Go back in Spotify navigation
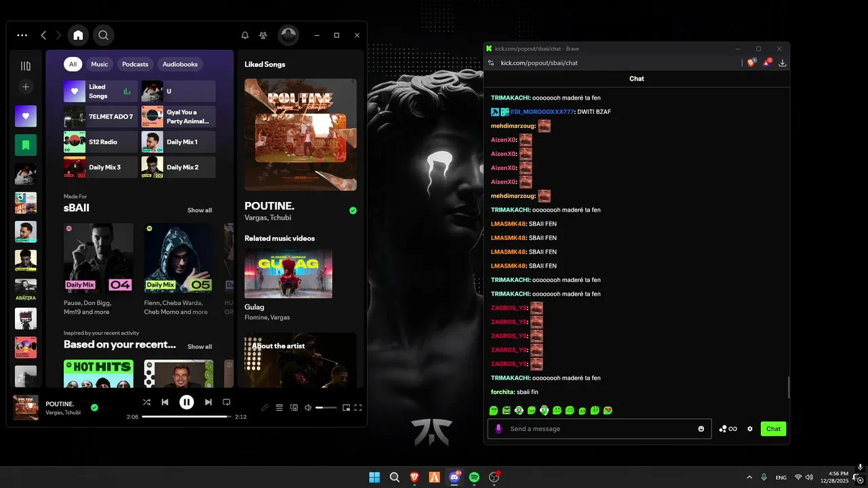This screenshot has height=488, width=868. 43,35
